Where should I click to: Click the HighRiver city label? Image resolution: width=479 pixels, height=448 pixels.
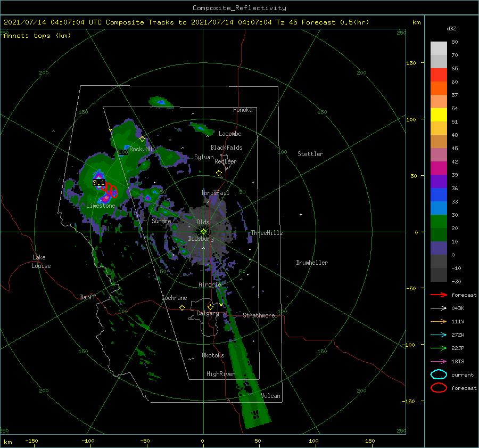tap(220, 374)
